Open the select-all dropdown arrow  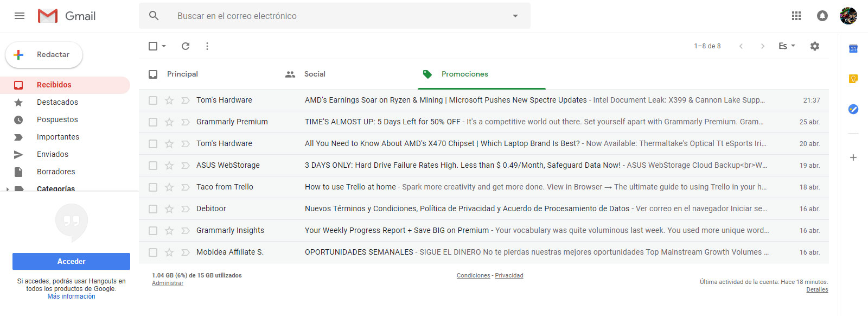pyautogui.click(x=164, y=46)
